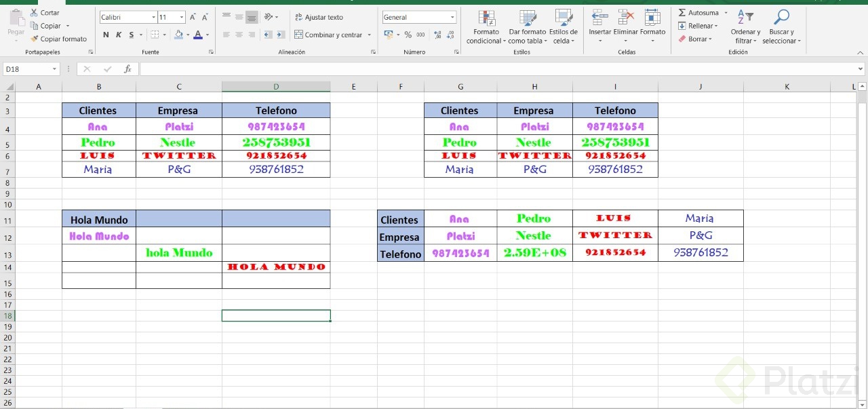Toggle underline with the S button
868x409 pixels.
click(131, 35)
